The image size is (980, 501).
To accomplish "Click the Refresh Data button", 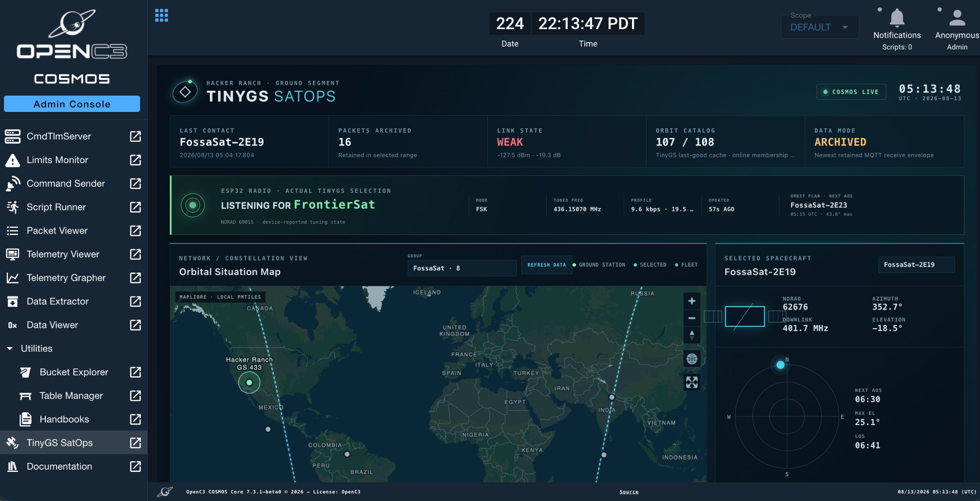I will [547, 265].
